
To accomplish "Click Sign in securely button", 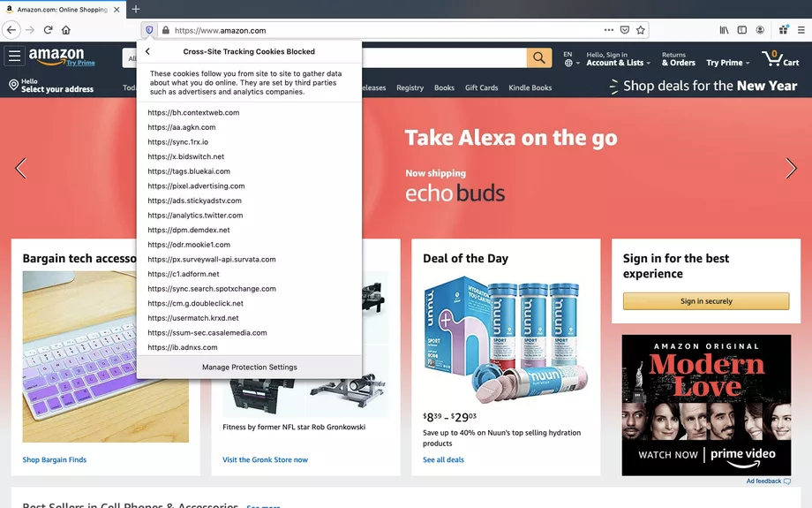I will click(706, 301).
